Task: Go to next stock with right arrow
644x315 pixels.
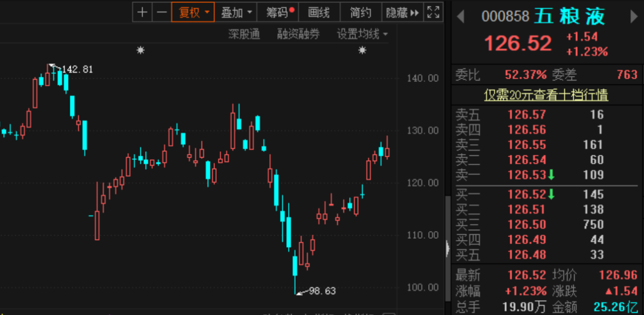Action: (634, 16)
